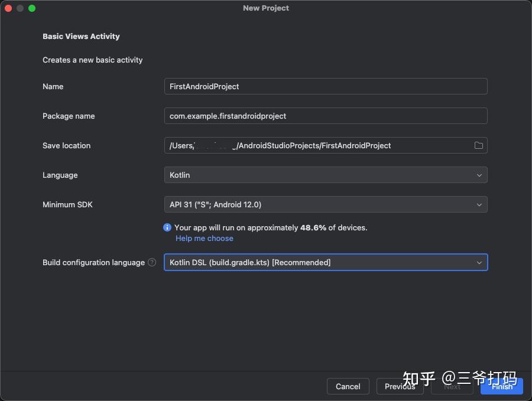
Task: Click the red close window button
Action: click(8, 8)
